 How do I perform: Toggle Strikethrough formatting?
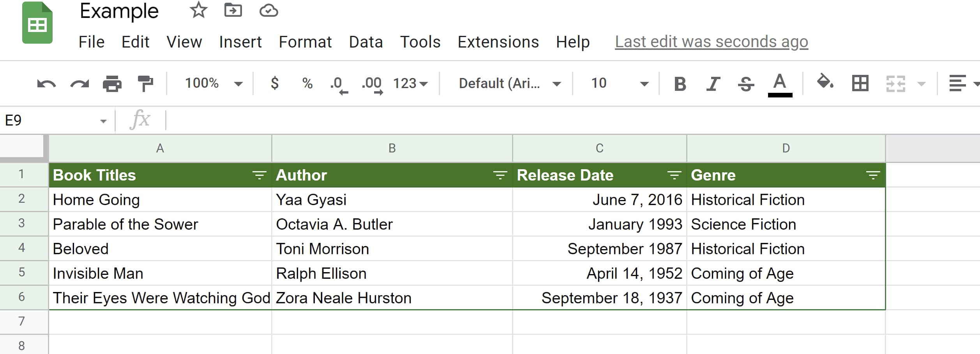point(746,83)
